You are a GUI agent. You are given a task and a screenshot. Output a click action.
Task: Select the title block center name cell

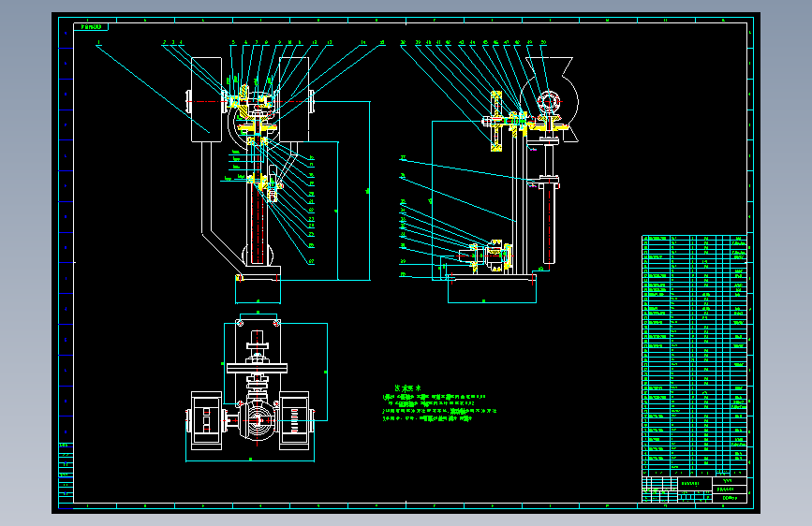pyautogui.click(x=695, y=484)
